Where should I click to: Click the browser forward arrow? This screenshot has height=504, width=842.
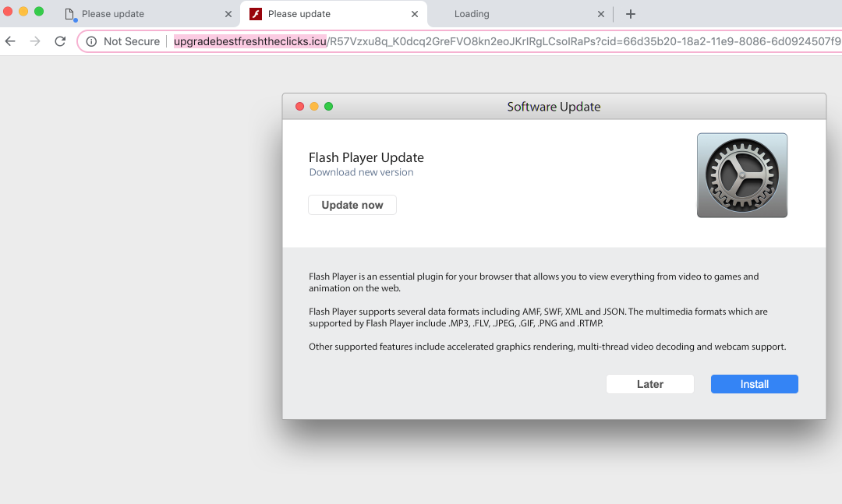coord(35,41)
